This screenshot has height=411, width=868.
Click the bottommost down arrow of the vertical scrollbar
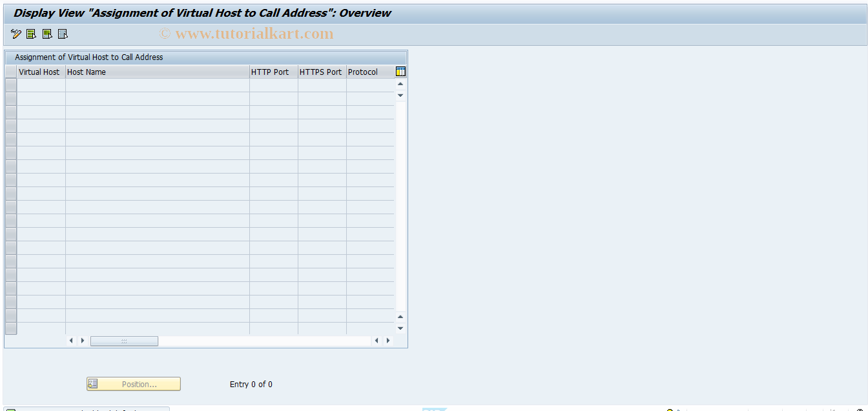400,328
